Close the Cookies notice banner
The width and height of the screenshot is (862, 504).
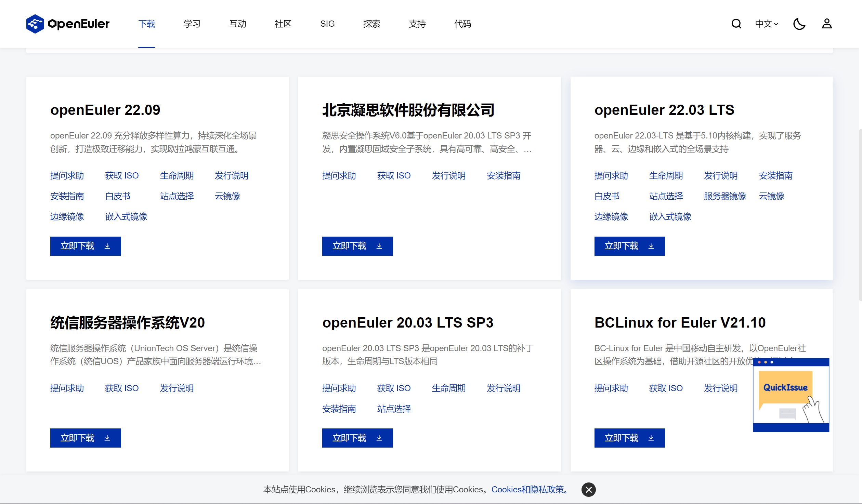tap(588, 489)
